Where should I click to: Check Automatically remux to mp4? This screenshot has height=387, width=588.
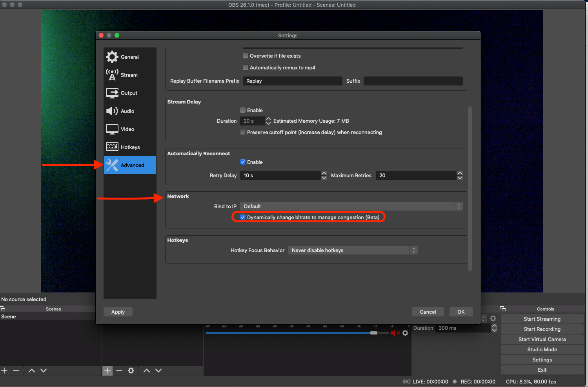(x=246, y=67)
